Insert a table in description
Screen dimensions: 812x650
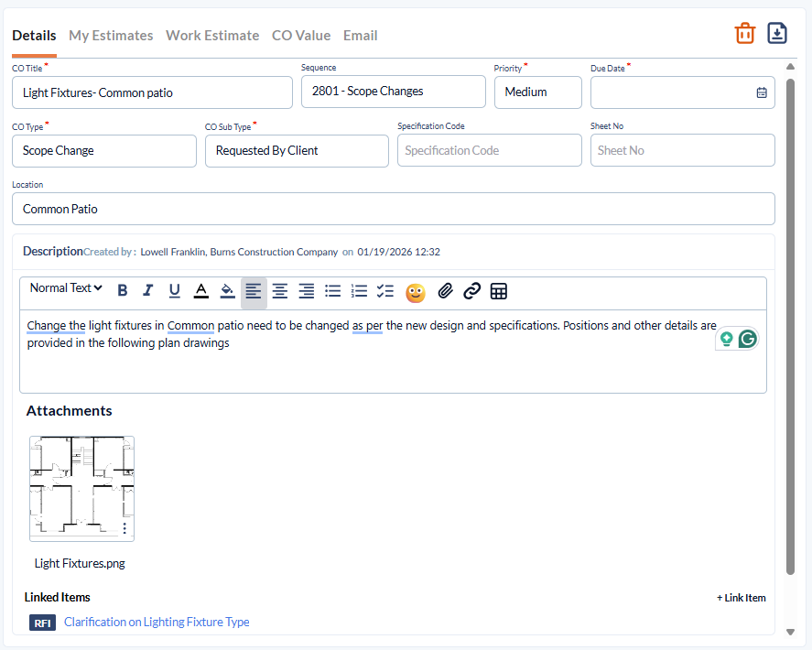point(499,292)
